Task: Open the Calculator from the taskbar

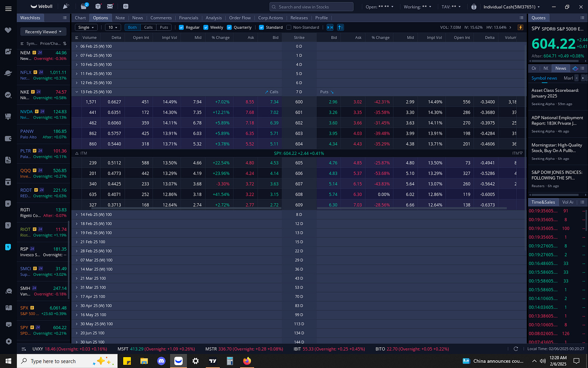Action: pos(230,361)
